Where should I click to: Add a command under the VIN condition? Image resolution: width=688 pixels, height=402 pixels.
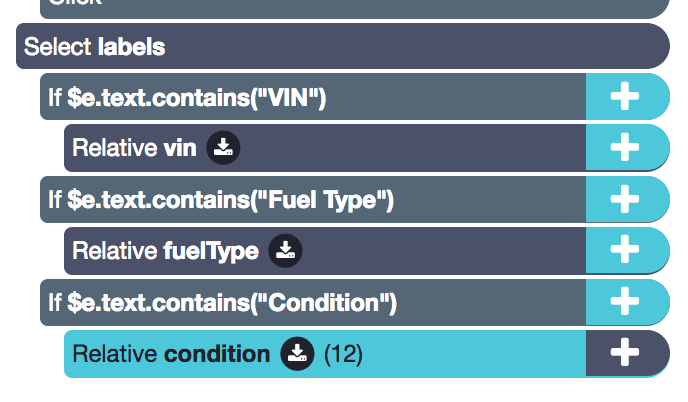tap(627, 96)
